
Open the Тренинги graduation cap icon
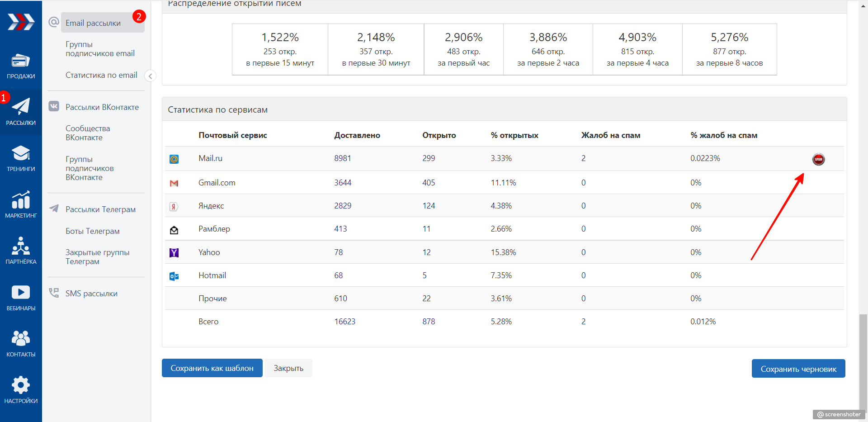pyautogui.click(x=21, y=153)
